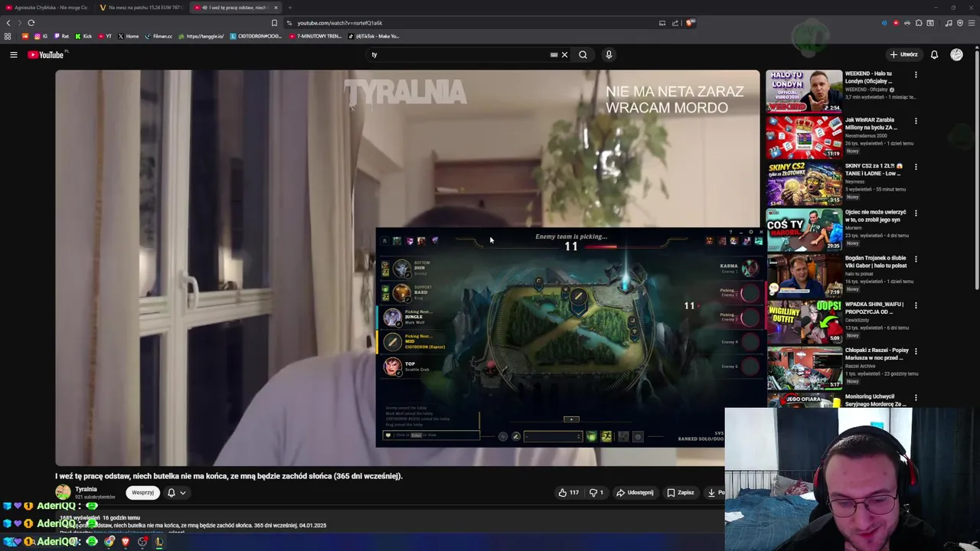Viewport: 980px width, 551px height.
Task: Focus the YouTube search field
Action: pos(459,54)
